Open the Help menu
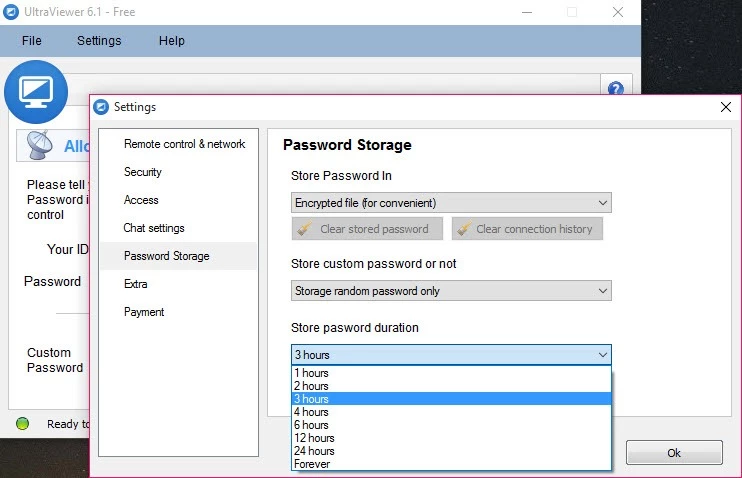Image resolution: width=742 pixels, height=478 pixels. pos(171,41)
